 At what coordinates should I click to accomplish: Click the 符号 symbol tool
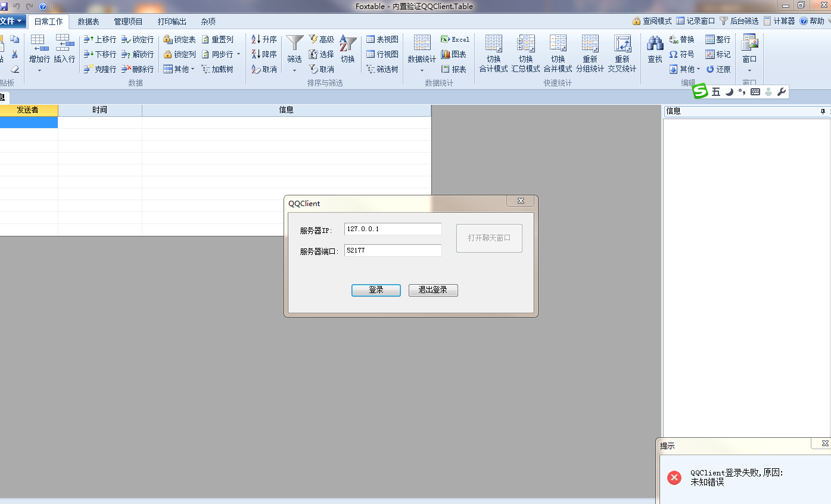tap(681, 54)
